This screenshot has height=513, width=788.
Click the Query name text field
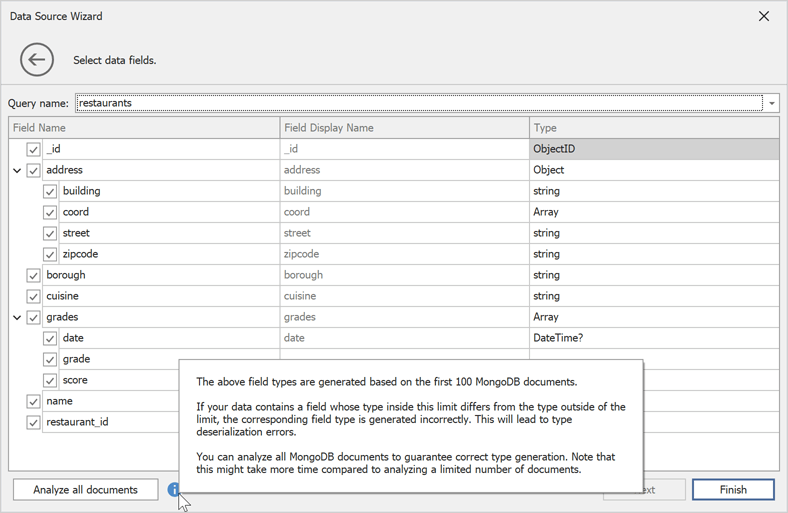pyautogui.click(x=420, y=103)
